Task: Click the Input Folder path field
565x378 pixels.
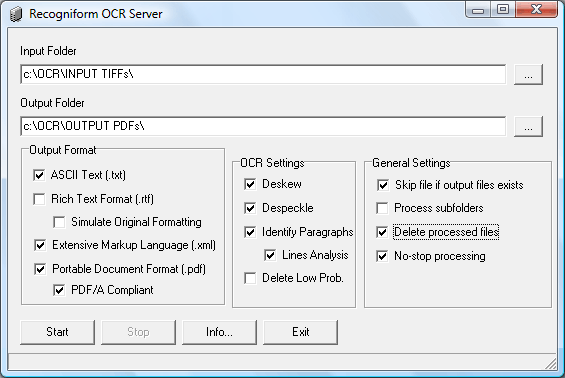Action: [263, 74]
